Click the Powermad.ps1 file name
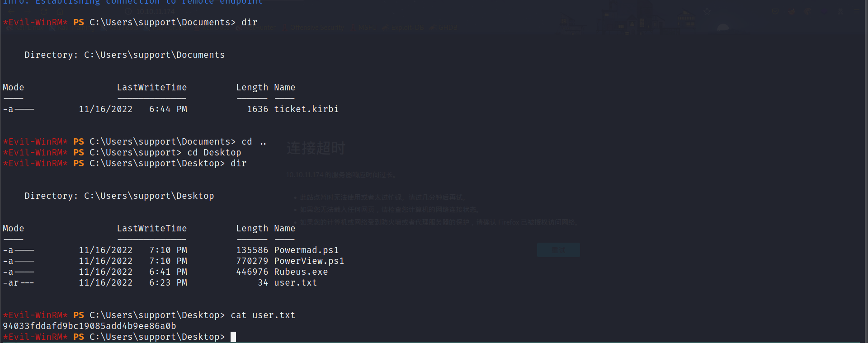The height and width of the screenshot is (343, 868). click(306, 250)
